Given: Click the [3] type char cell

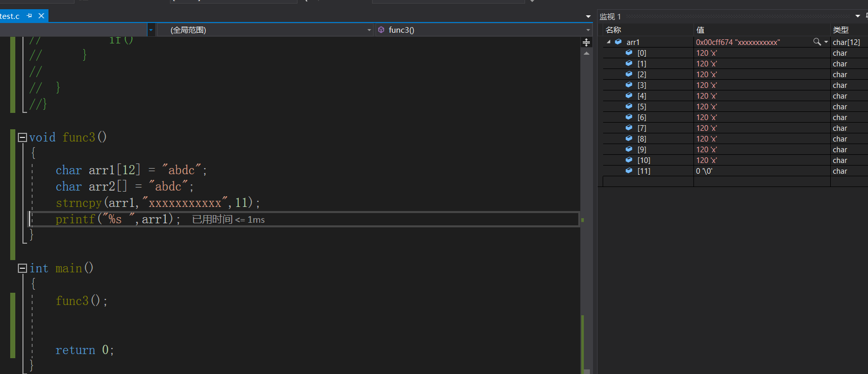Looking at the screenshot, I should pyautogui.click(x=840, y=85).
